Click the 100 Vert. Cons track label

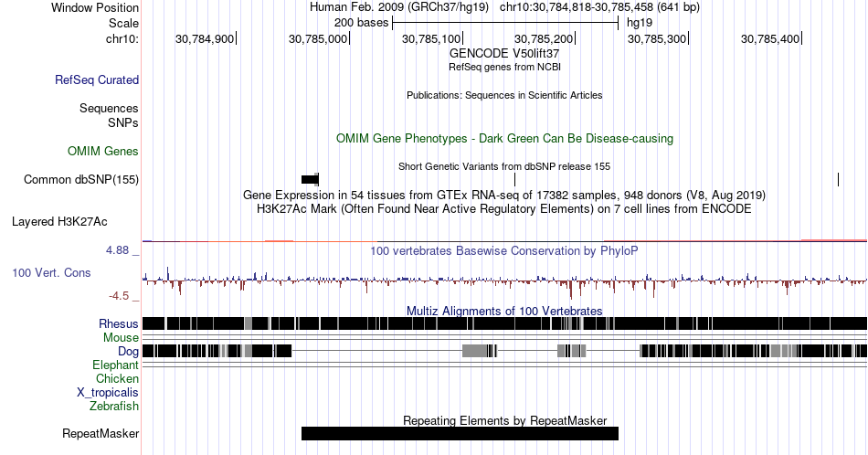(x=51, y=272)
